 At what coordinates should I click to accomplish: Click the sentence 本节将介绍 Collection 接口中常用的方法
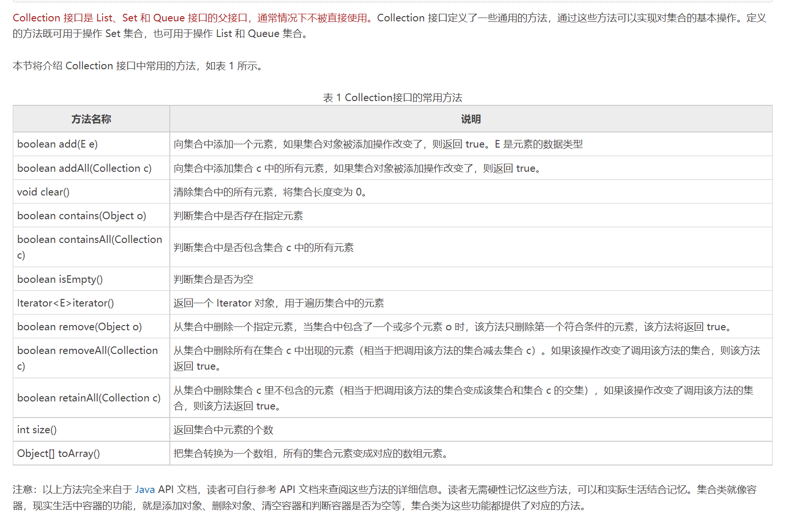pyautogui.click(x=138, y=65)
